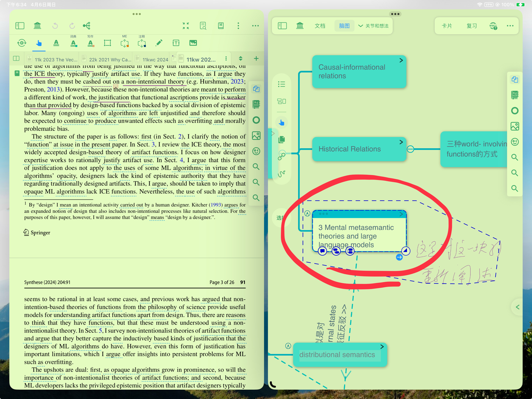Toggle the mind map pane sidebar button

tap(282, 26)
